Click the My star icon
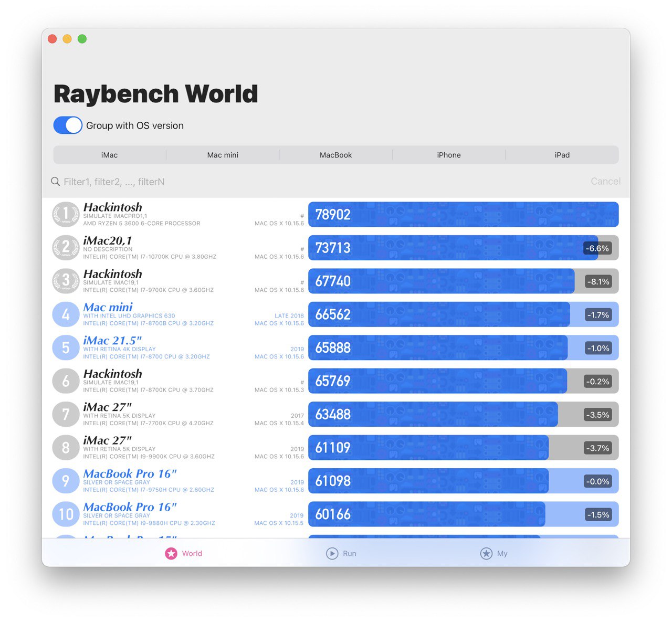This screenshot has height=622, width=672. tap(486, 553)
